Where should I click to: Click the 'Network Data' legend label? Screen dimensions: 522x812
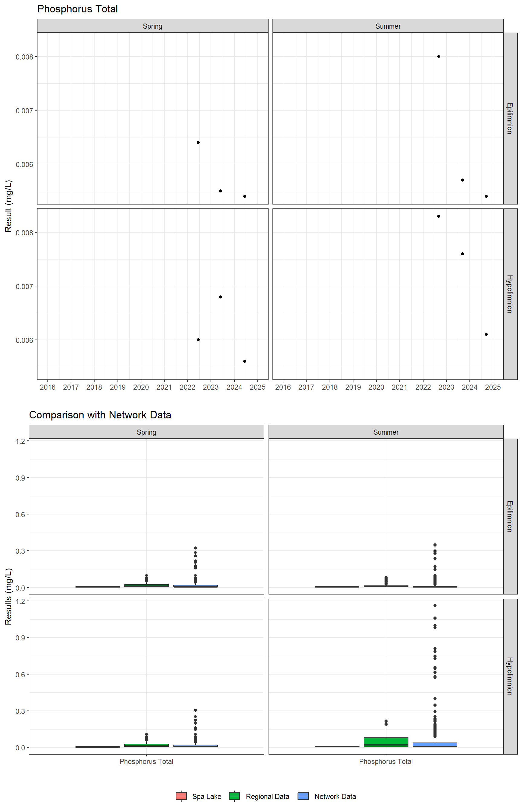point(335,796)
